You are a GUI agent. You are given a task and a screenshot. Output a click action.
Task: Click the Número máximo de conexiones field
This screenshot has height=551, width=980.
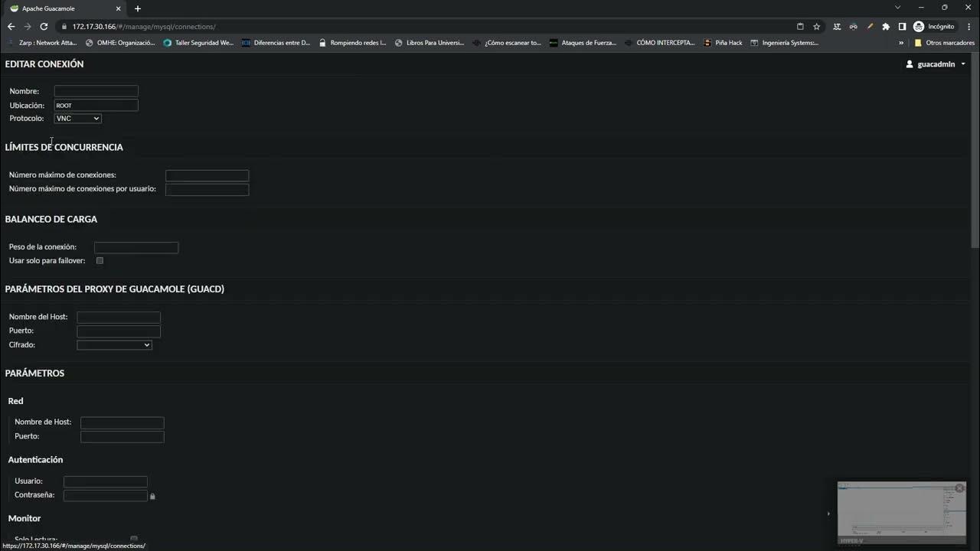(x=207, y=175)
